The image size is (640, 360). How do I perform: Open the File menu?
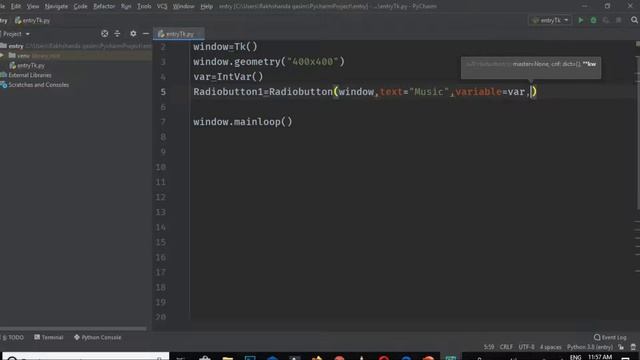pos(2,6)
